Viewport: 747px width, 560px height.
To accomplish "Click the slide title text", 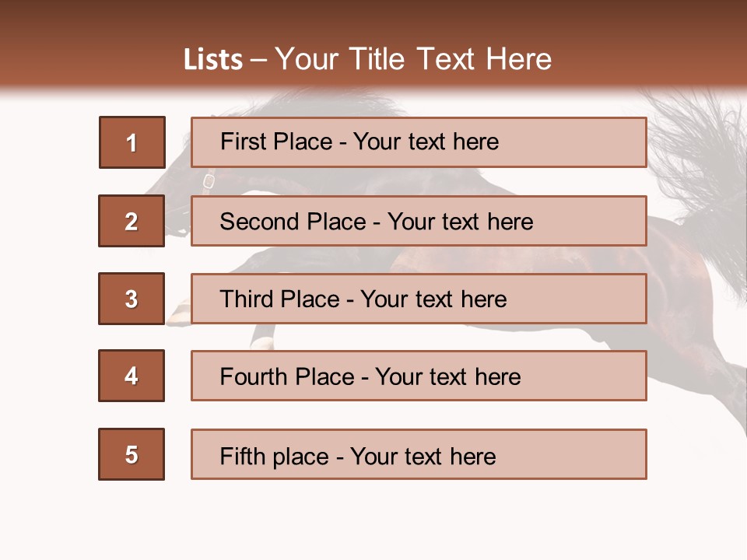I will click(367, 60).
